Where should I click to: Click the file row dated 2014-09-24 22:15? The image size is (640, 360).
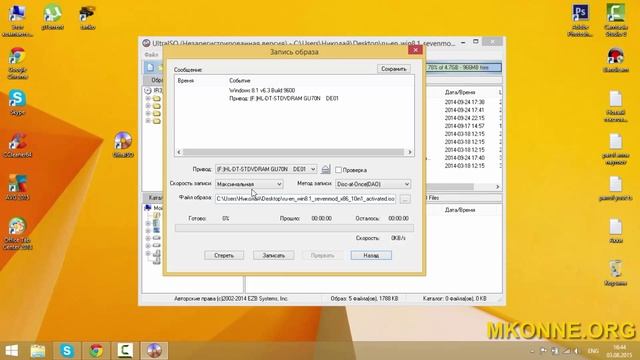point(464,118)
